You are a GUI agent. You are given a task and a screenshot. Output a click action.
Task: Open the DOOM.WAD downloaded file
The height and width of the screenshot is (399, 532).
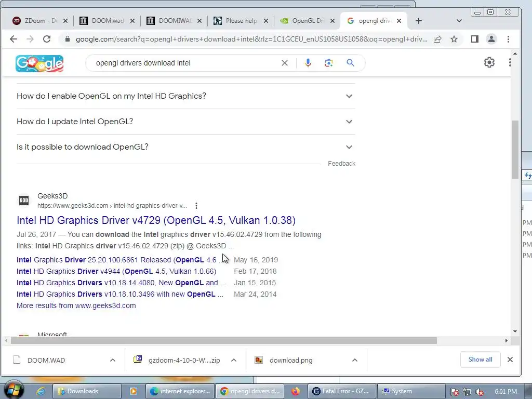pyautogui.click(x=46, y=361)
